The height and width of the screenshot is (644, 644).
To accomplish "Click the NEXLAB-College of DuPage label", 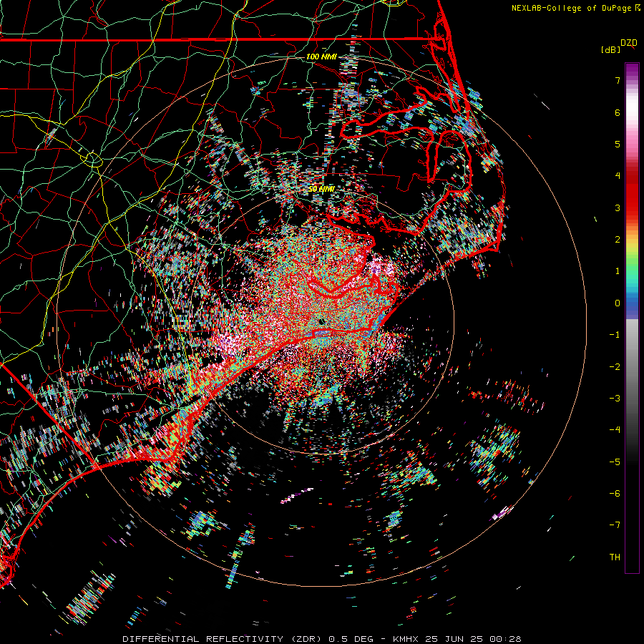I will pyautogui.click(x=571, y=8).
